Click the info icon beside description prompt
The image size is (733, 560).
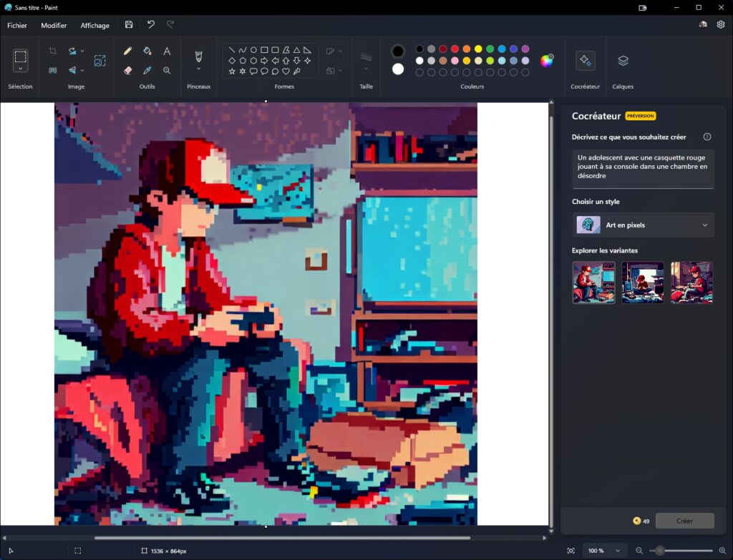(x=707, y=137)
